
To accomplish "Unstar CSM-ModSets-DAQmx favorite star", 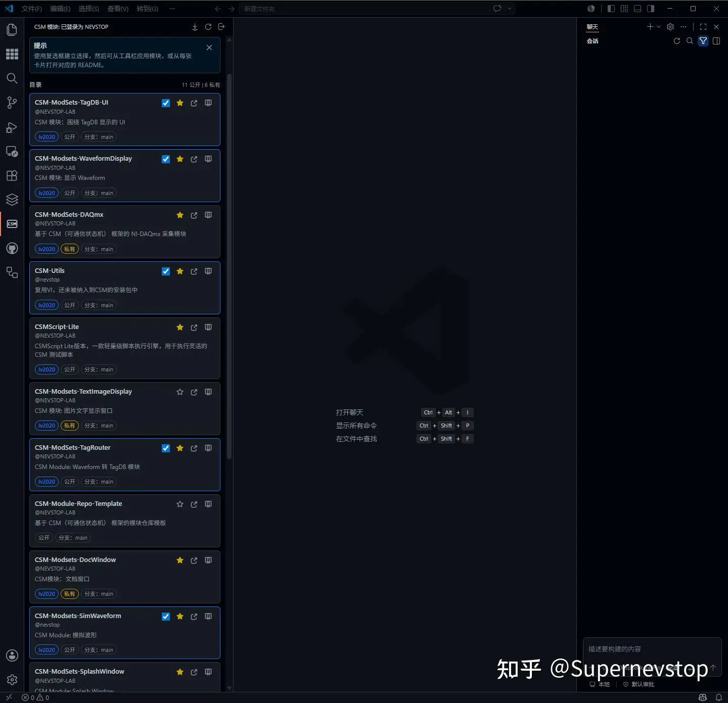I will click(180, 215).
